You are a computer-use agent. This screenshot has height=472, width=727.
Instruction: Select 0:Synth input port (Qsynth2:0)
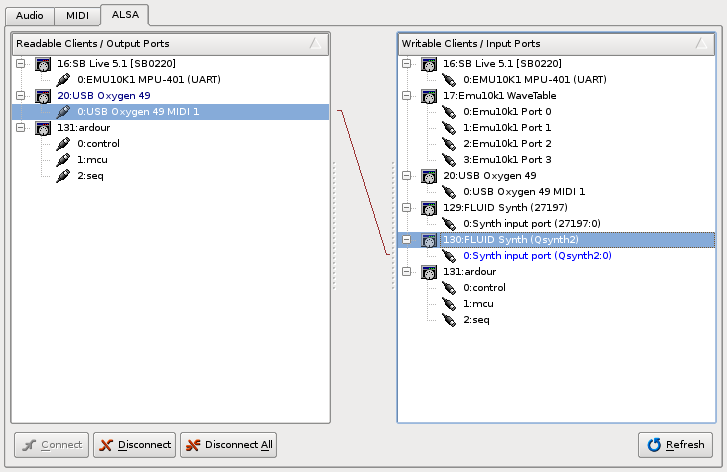point(537,255)
